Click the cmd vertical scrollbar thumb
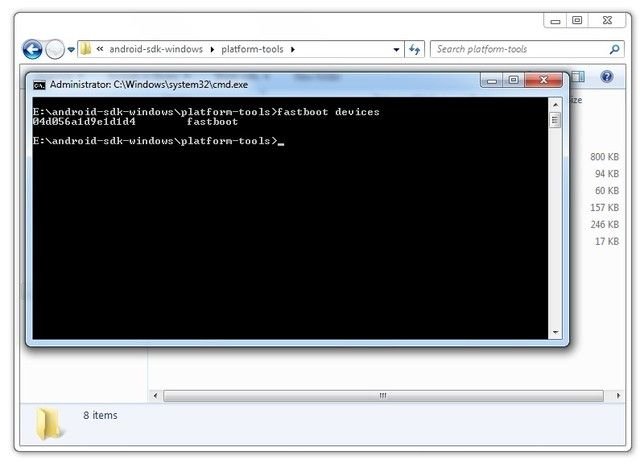 point(555,120)
